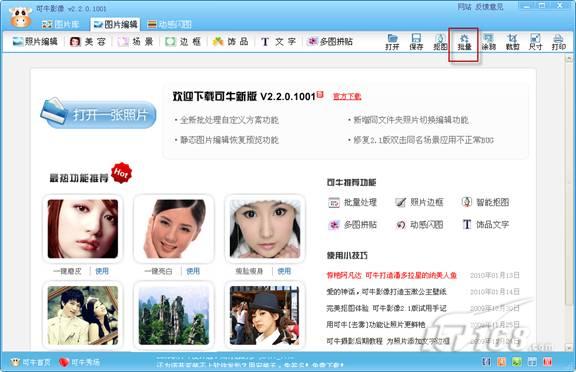Select the 一键亮白 sample thumbnail
Screen dimensions: 576x372
pyautogui.click(x=174, y=228)
